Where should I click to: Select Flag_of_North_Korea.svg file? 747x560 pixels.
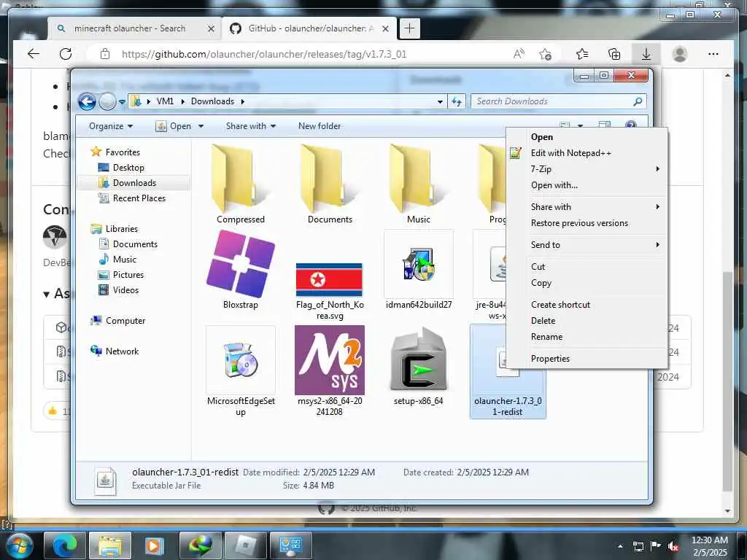tap(329, 279)
